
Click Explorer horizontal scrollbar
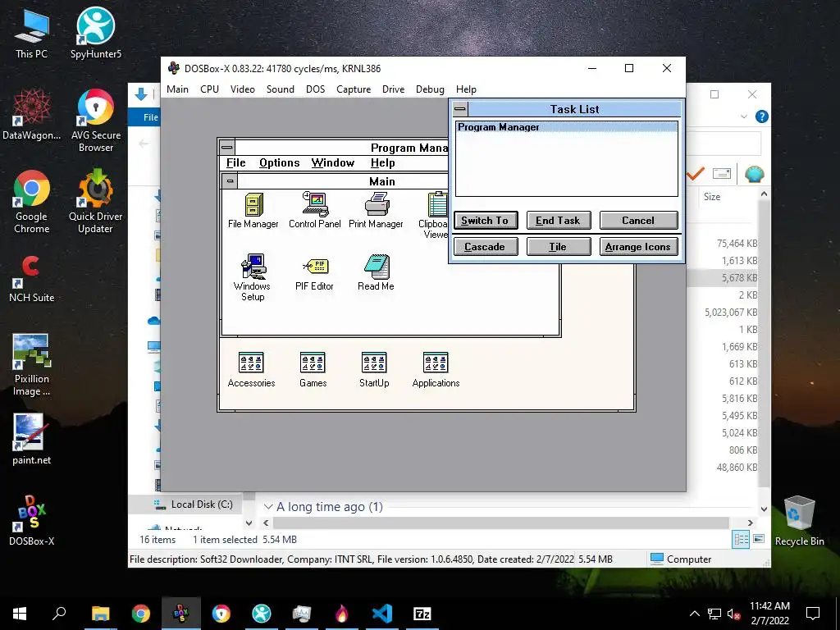point(500,523)
